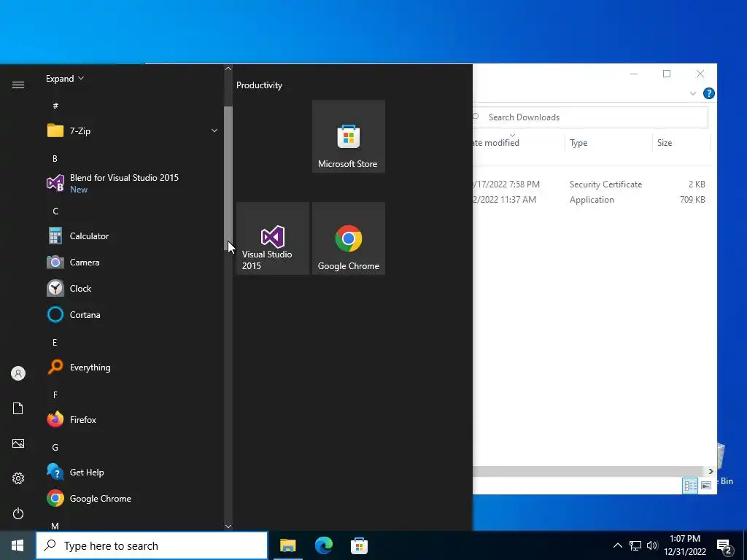
Task: Open Settings gear in Start sidebar
Action: 18,478
